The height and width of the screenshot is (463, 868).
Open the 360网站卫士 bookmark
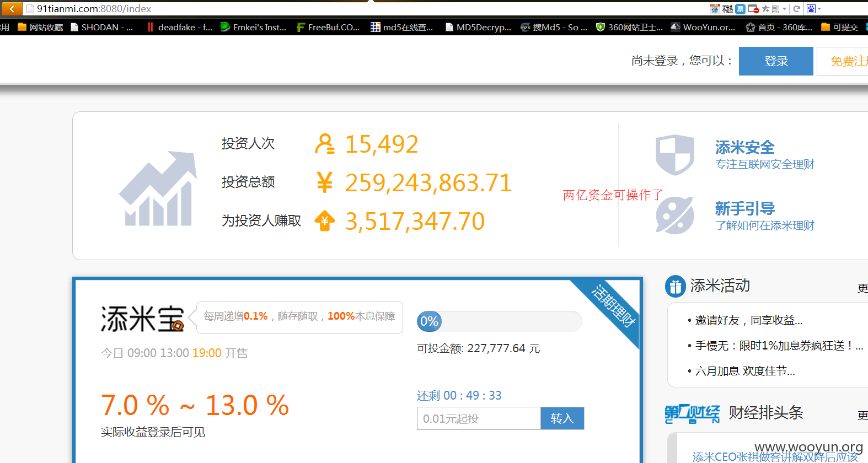(630, 27)
